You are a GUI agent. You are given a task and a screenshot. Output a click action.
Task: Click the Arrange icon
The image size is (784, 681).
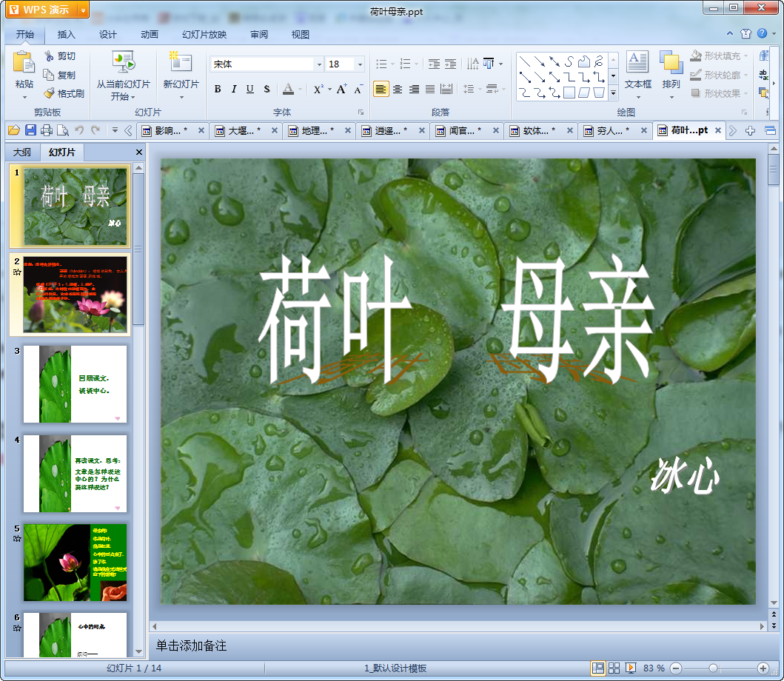click(671, 62)
